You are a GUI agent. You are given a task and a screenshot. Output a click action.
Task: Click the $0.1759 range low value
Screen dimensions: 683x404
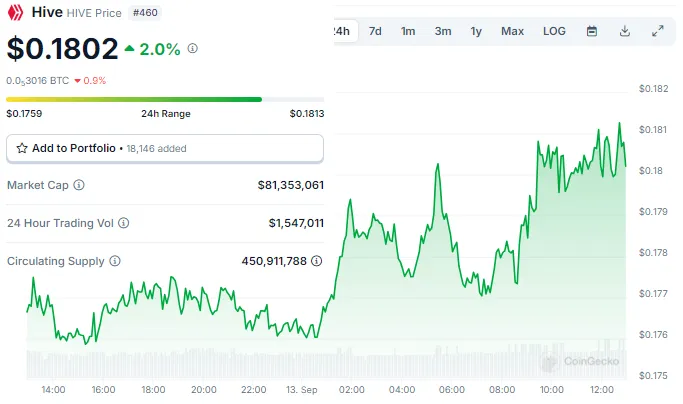[24, 114]
